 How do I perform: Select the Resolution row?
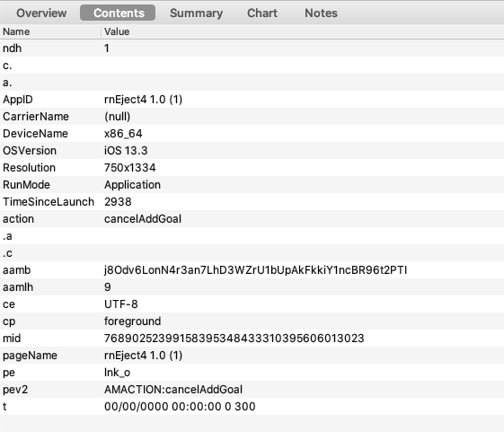click(x=252, y=168)
